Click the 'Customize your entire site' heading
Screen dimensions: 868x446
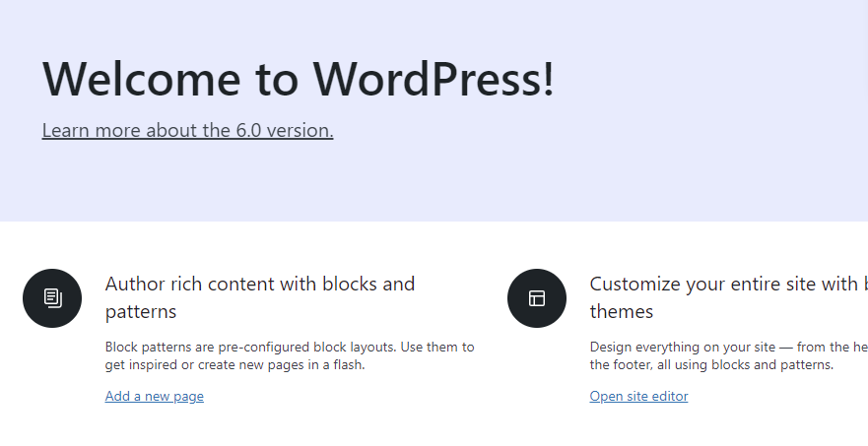pos(728,297)
